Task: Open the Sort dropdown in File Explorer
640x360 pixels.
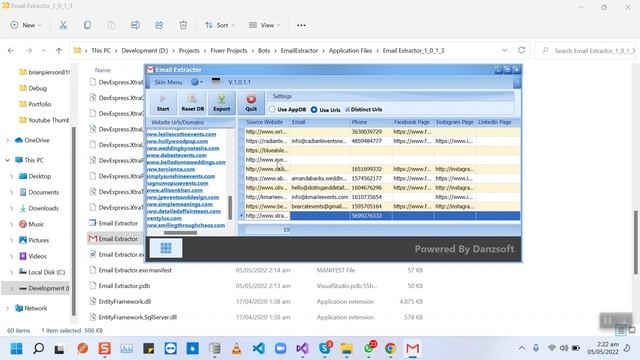Action: pyautogui.click(x=220, y=25)
